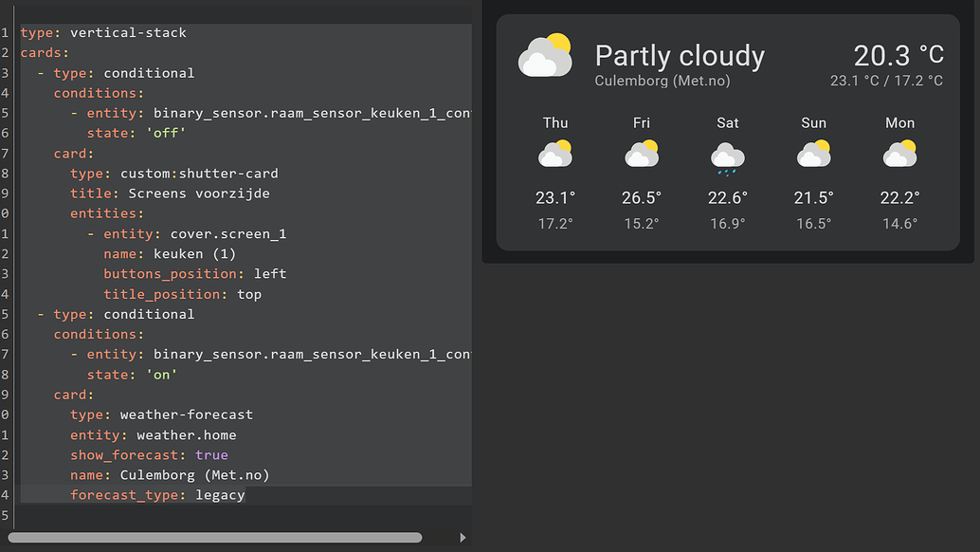The width and height of the screenshot is (980, 552).
Task: Click Saturday's low temperature 16.9°
Action: tap(728, 223)
